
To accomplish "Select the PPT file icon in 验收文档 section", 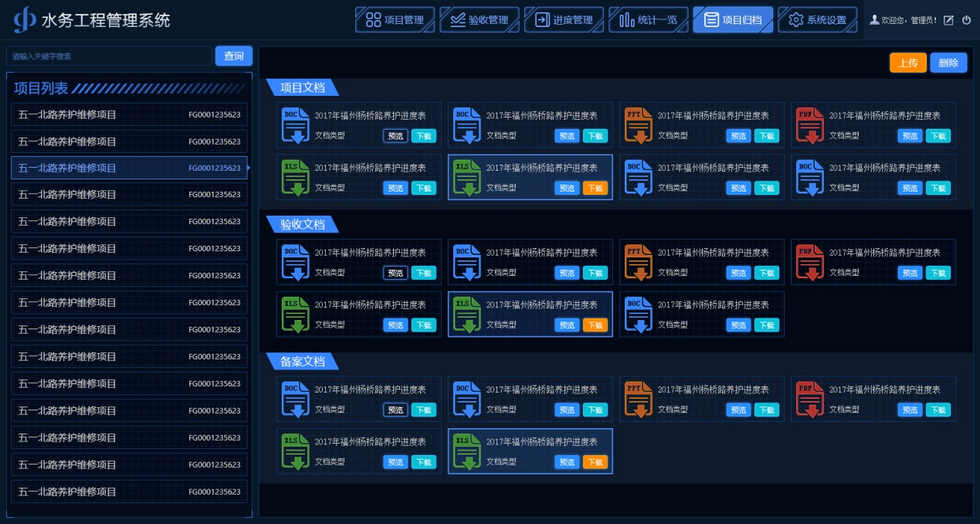I will [638, 262].
